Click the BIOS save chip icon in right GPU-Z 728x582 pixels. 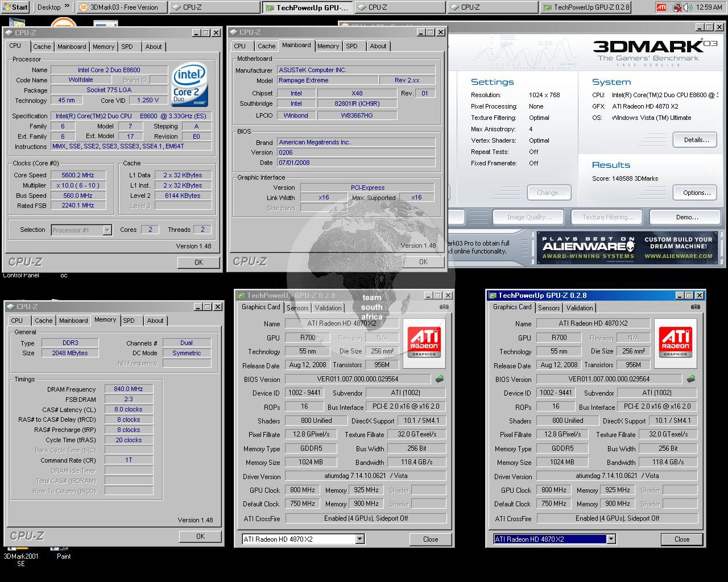[x=690, y=379]
